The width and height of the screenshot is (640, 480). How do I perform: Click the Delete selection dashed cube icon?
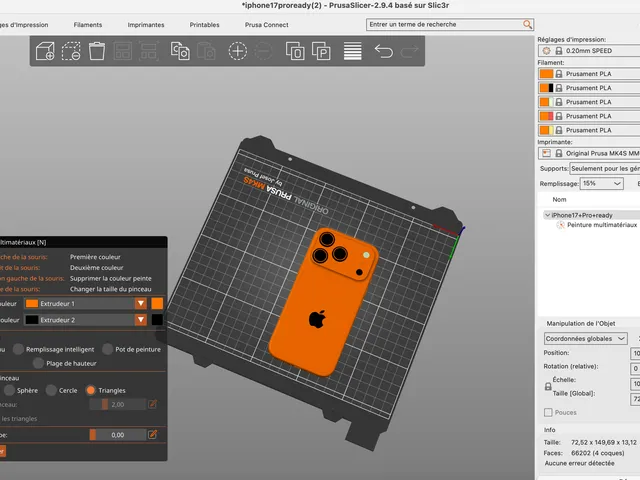71,51
